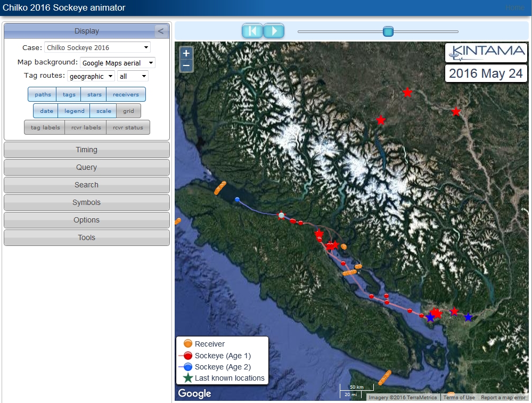Expand the Symbols section
Viewport: 532px width, 403px height.
click(x=86, y=203)
